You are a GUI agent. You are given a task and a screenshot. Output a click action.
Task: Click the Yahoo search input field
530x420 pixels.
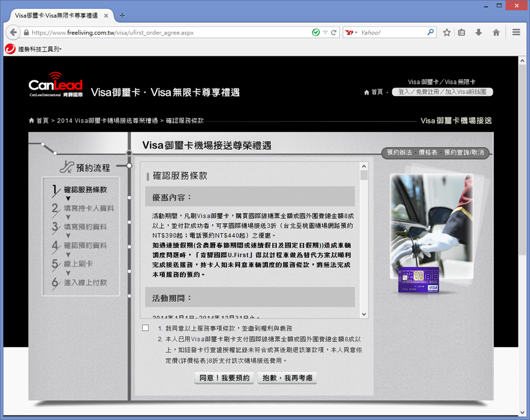[x=392, y=32]
